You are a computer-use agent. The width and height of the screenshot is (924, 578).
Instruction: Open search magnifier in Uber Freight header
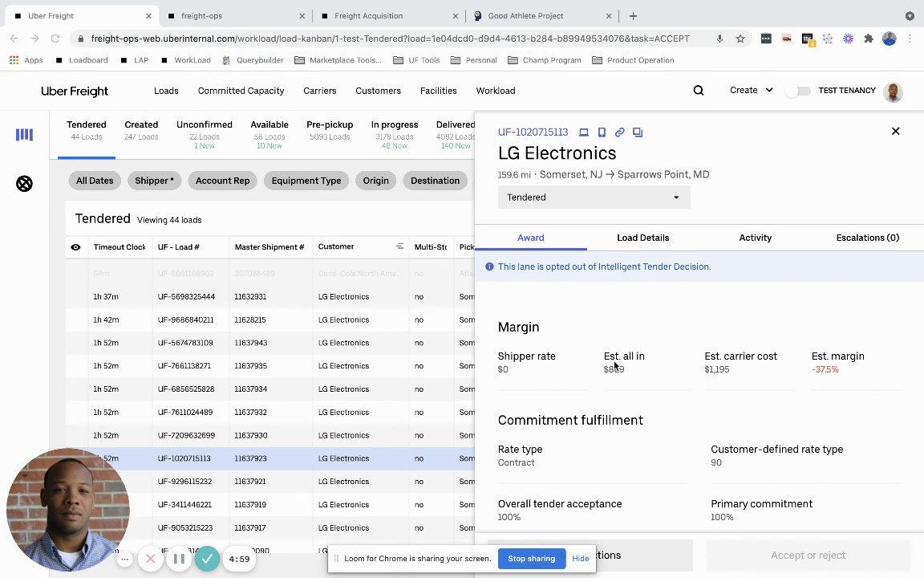[699, 91]
